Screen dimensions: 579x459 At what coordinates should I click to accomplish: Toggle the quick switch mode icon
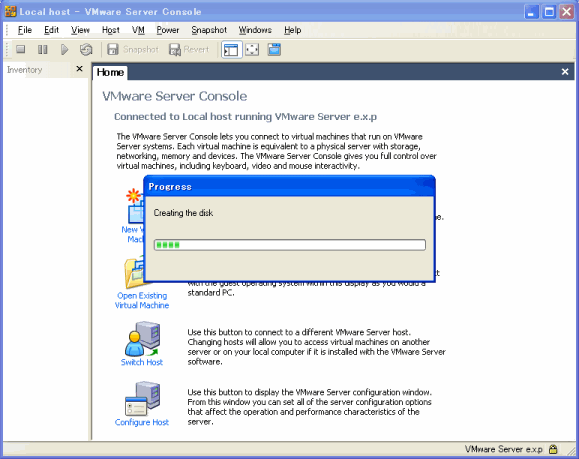point(274,49)
